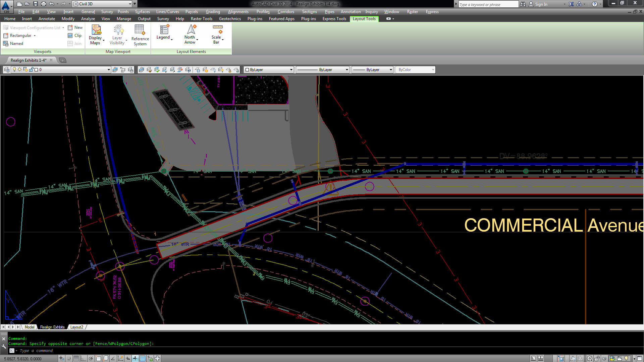Screen dimensions: 644x362
Task: Open the layer selection dropdown
Action: 109,69
